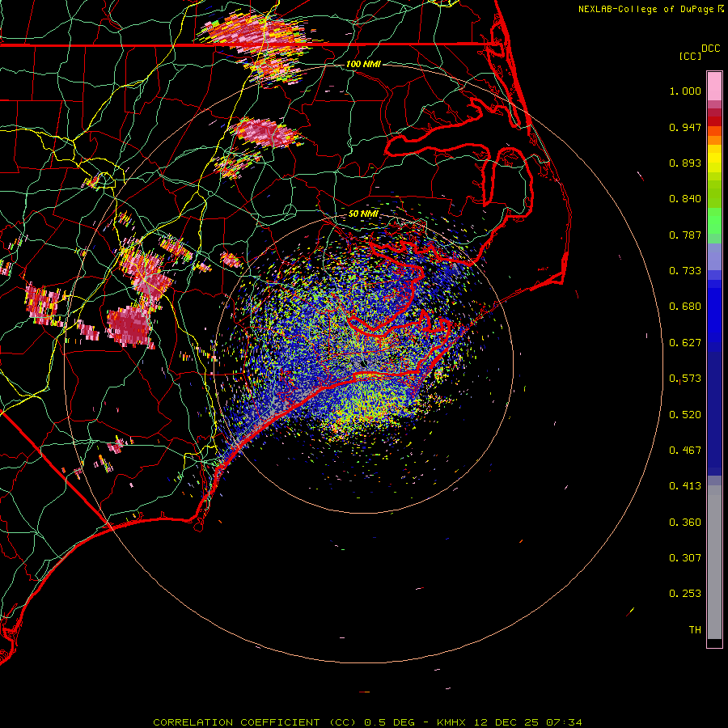Click the 1.000 value on the color scale

pos(685,91)
